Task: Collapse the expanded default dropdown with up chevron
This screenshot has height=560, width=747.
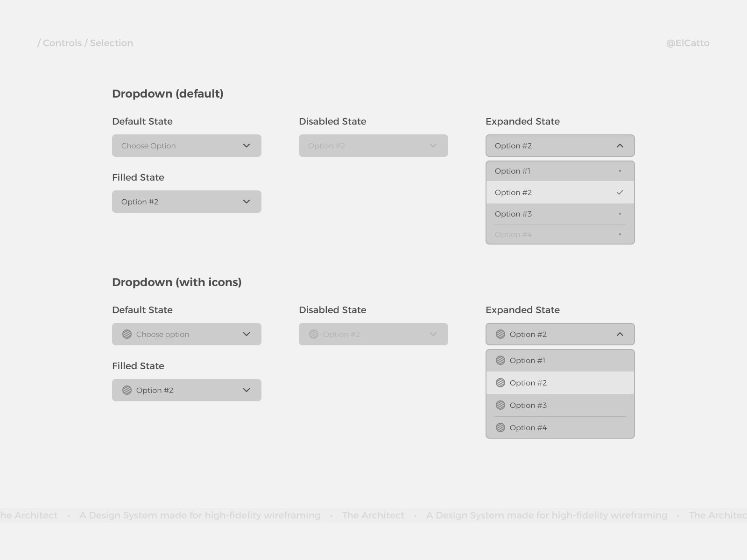Action: [x=620, y=146]
